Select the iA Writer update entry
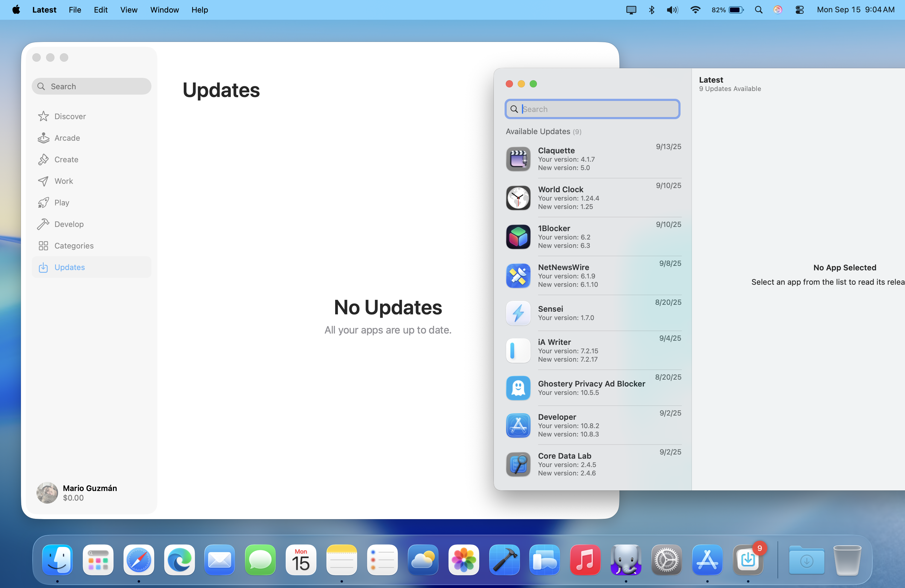The height and width of the screenshot is (588, 905). [x=593, y=350]
